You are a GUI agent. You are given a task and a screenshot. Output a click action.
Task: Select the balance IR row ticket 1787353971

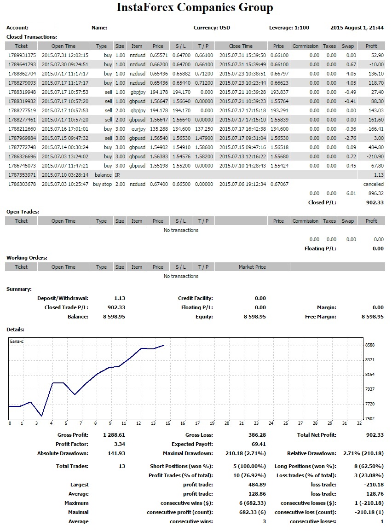[x=22, y=175]
